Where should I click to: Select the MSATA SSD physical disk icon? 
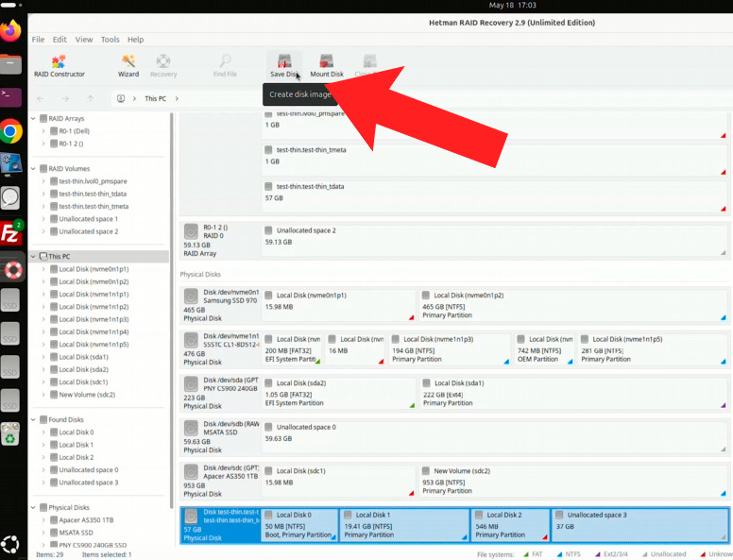pos(191,429)
